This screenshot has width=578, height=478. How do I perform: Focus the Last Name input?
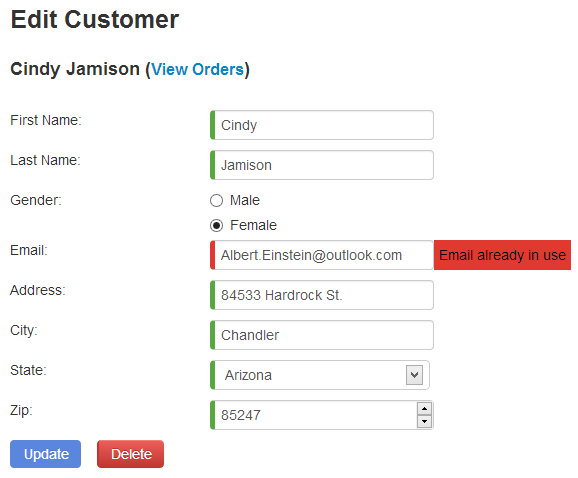(x=322, y=165)
